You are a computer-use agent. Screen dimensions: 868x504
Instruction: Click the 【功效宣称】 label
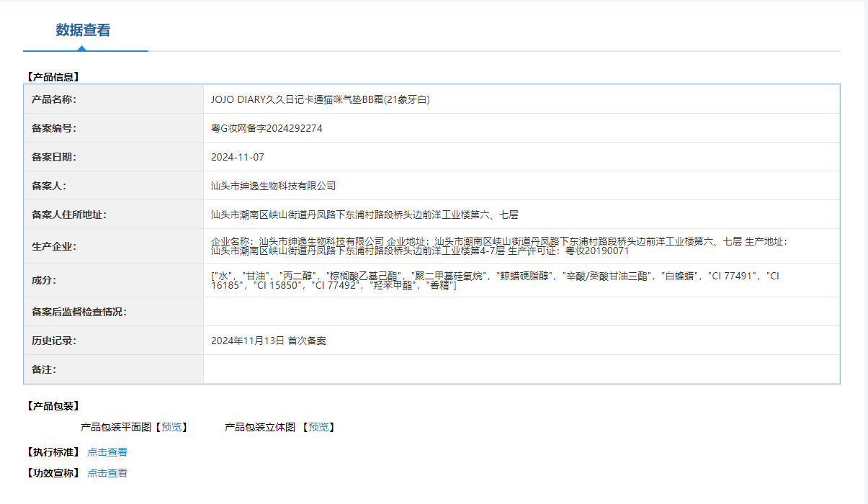pos(53,473)
